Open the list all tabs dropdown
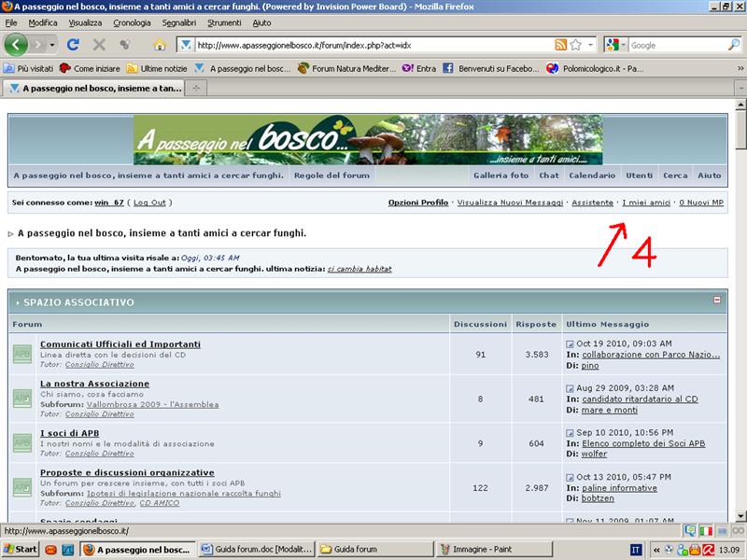 pyautogui.click(x=740, y=88)
